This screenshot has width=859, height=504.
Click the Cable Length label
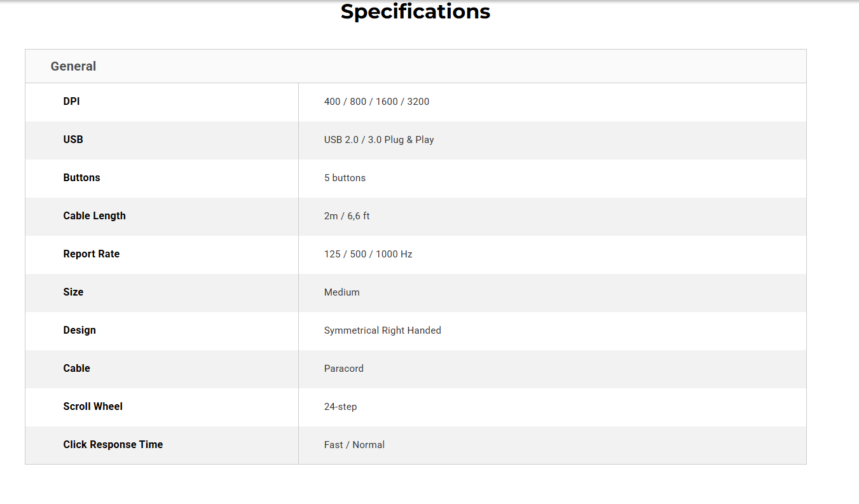[94, 216]
